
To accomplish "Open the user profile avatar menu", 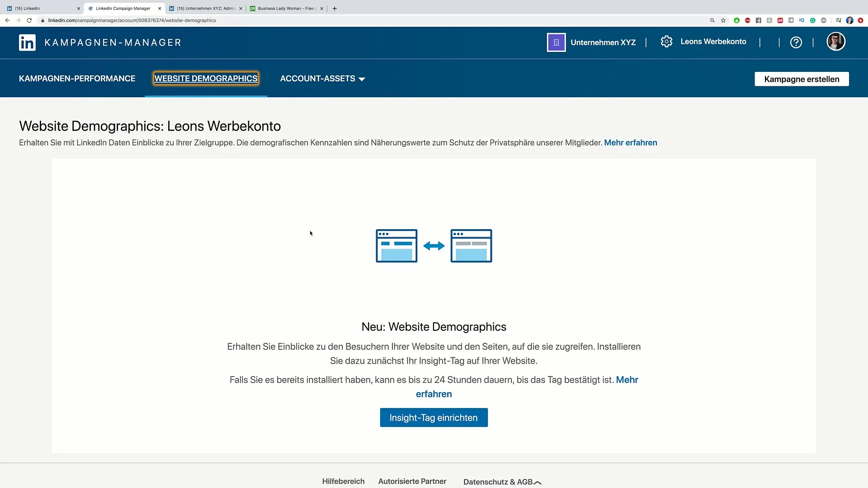I will 836,42.
